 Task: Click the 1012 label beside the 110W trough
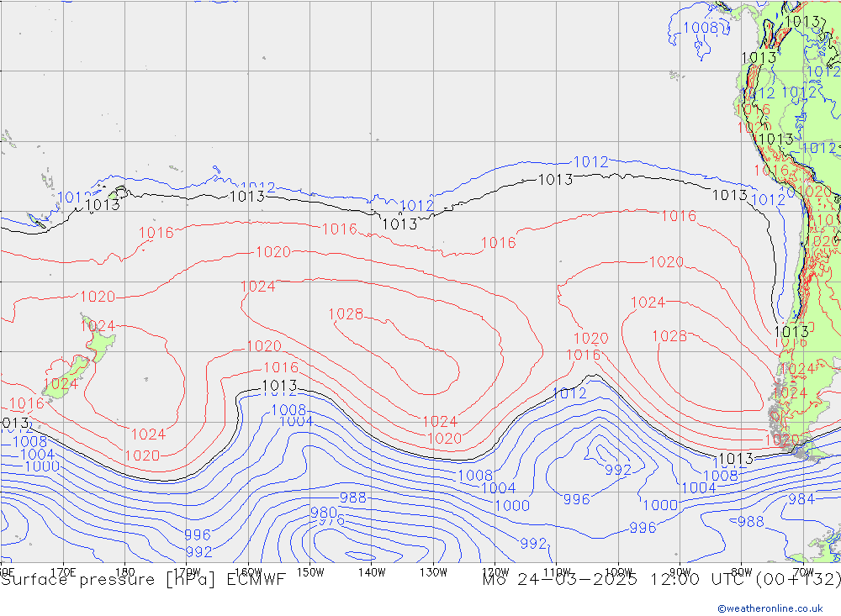pyautogui.click(x=569, y=393)
